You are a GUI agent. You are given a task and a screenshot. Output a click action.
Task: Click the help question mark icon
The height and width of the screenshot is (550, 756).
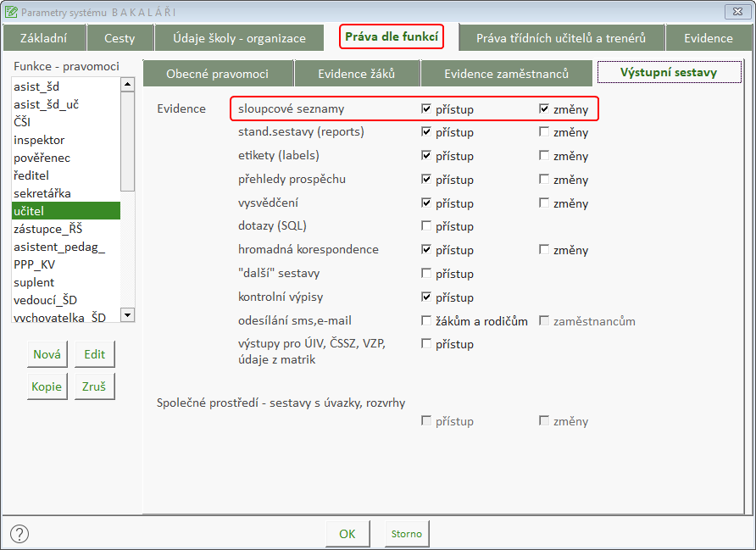click(19, 534)
